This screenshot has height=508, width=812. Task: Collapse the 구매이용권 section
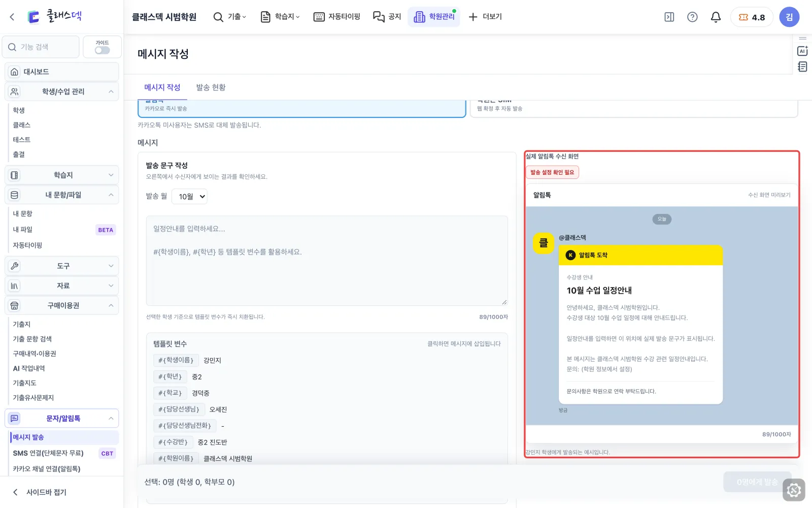(x=62, y=305)
